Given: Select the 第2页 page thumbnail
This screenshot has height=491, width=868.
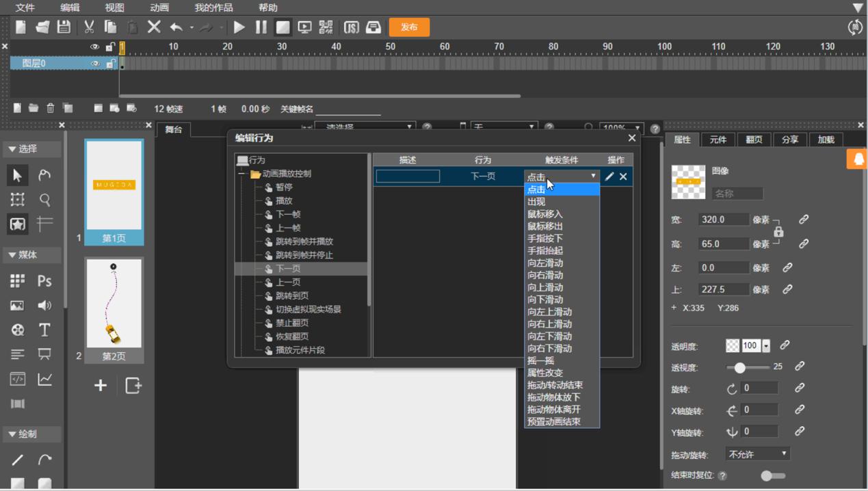Looking at the screenshot, I should pyautogui.click(x=114, y=304).
